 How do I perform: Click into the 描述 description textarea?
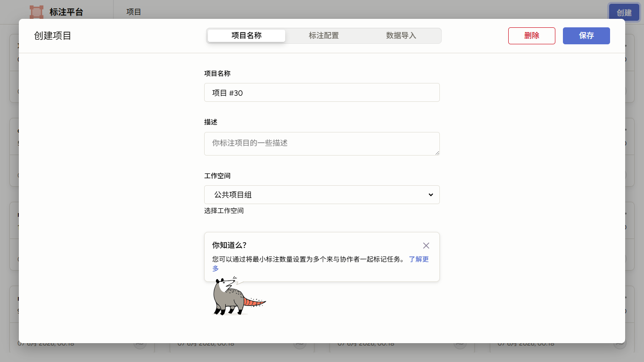click(x=322, y=144)
